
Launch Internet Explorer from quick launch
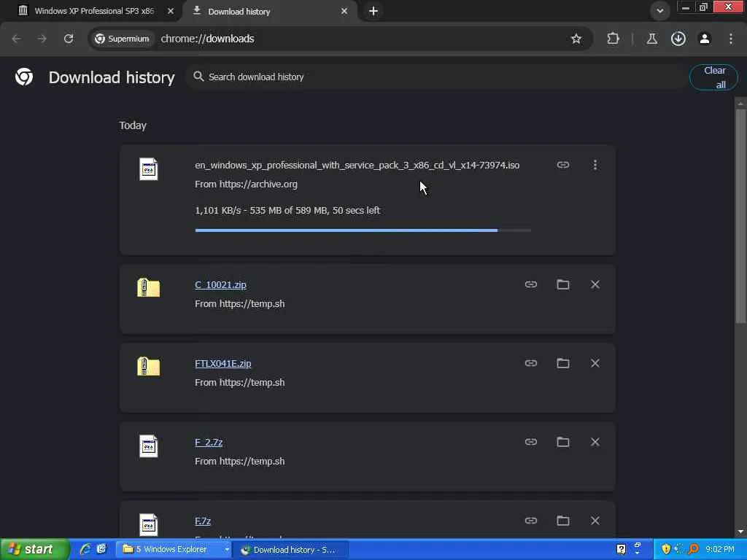(x=86, y=549)
